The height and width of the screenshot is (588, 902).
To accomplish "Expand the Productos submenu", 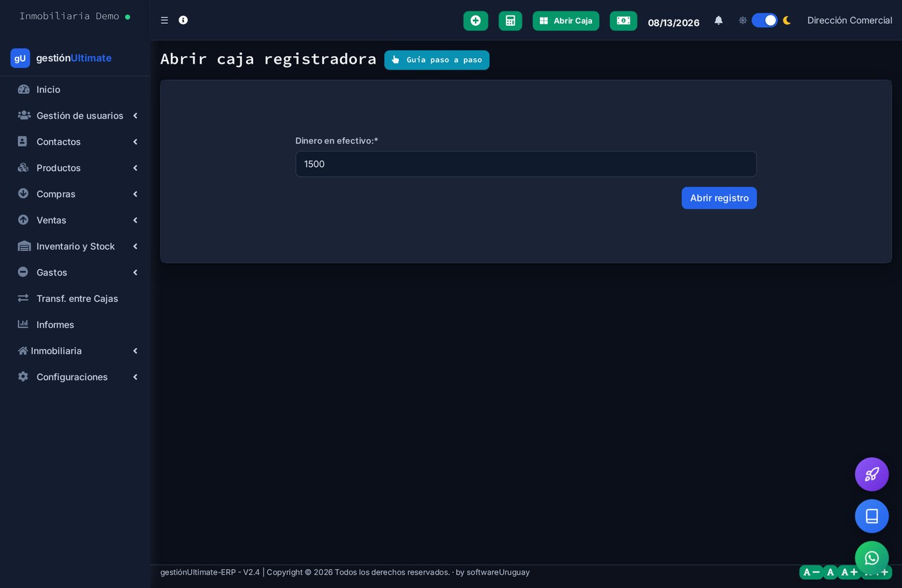I will pos(75,168).
